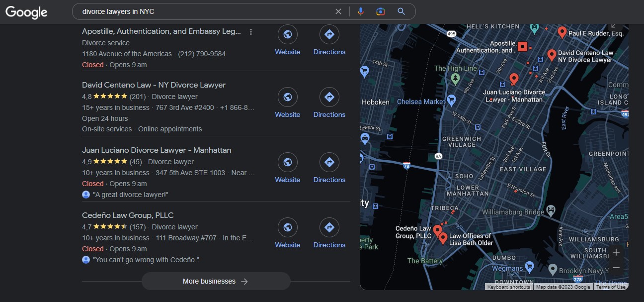Open Cedeño Law Group, PLLC listing
The width and height of the screenshot is (644, 302).
coord(128,215)
